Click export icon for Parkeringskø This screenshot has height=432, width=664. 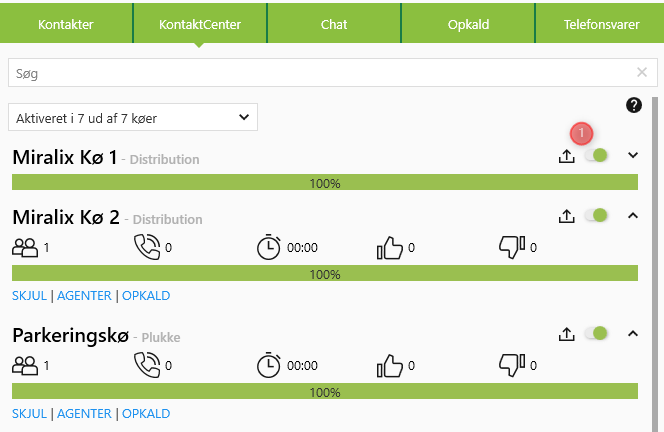tap(567, 334)
